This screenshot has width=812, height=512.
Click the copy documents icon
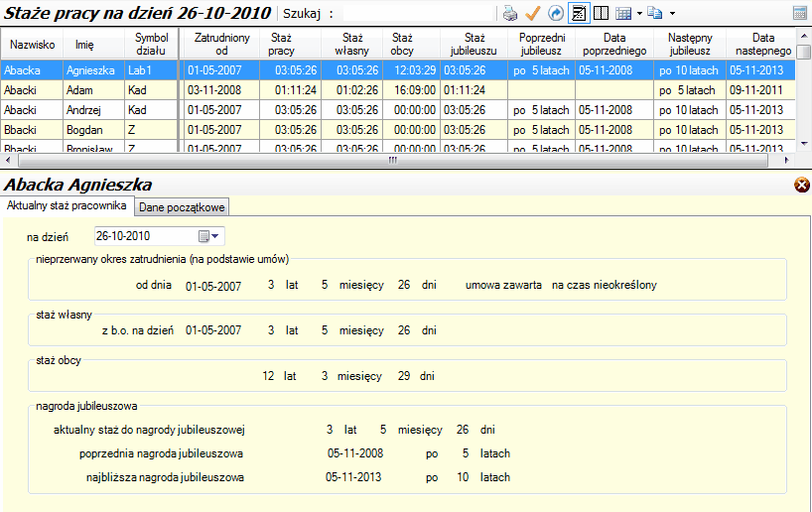coord(655,13)
